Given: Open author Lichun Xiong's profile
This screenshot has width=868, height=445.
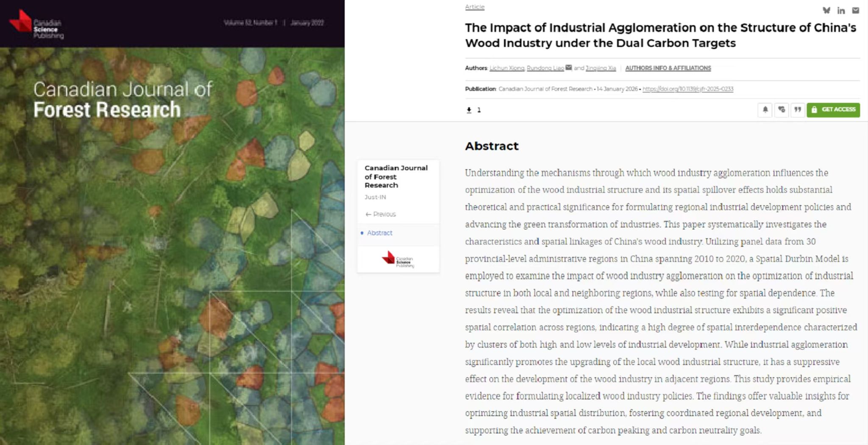Looking at the screenshot, I should 506,68.
